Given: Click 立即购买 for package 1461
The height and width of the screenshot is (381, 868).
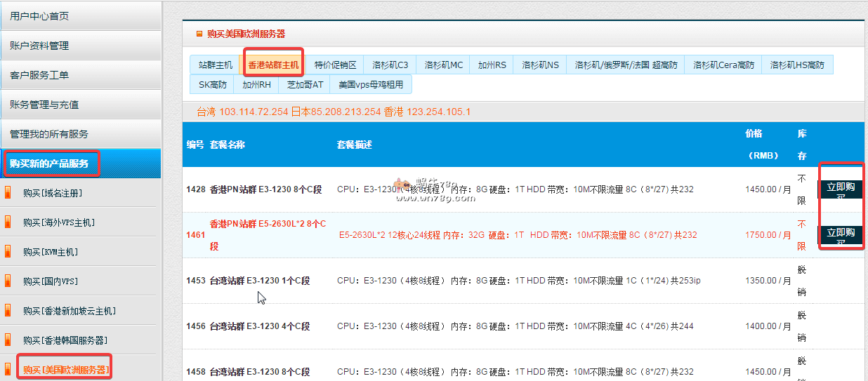Looking at the screenshot, I should [x=840, y=235].
